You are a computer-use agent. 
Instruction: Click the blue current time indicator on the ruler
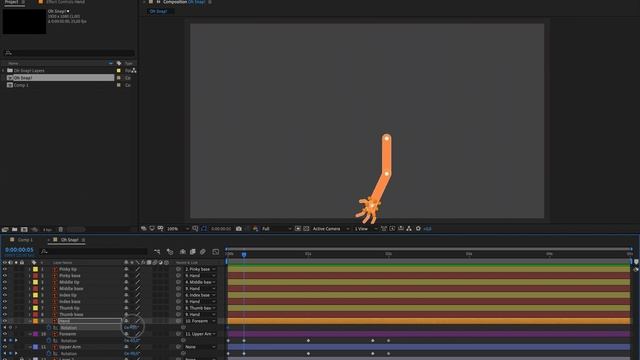(x=244, y=254)
